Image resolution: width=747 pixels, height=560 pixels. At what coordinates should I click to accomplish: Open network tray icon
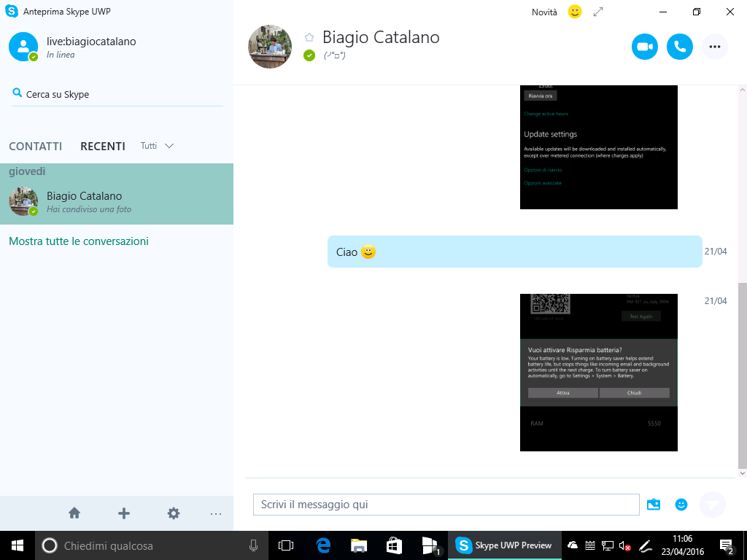[608, 545]
